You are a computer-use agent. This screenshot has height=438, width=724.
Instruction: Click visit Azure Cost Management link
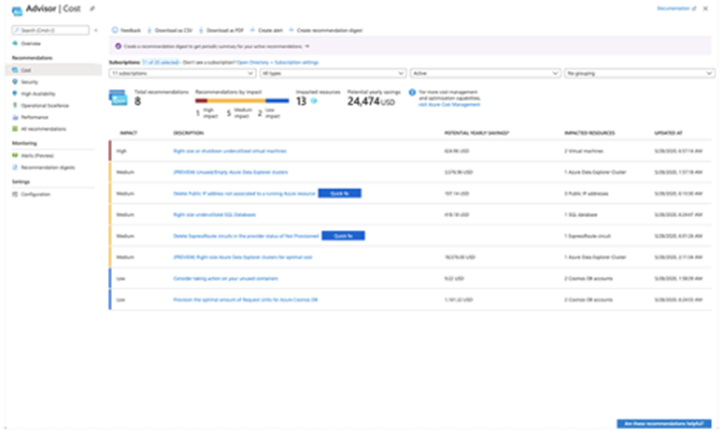pos(449,105)
